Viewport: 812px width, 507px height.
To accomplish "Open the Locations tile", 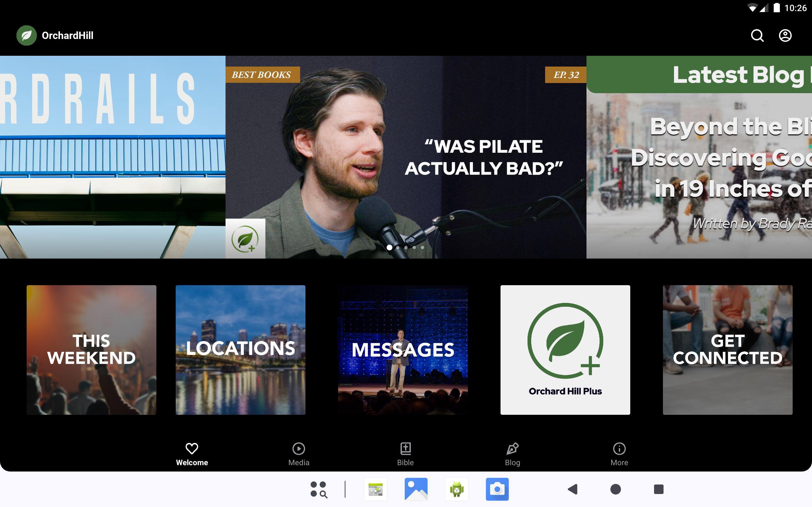I will tap(240, 350).
